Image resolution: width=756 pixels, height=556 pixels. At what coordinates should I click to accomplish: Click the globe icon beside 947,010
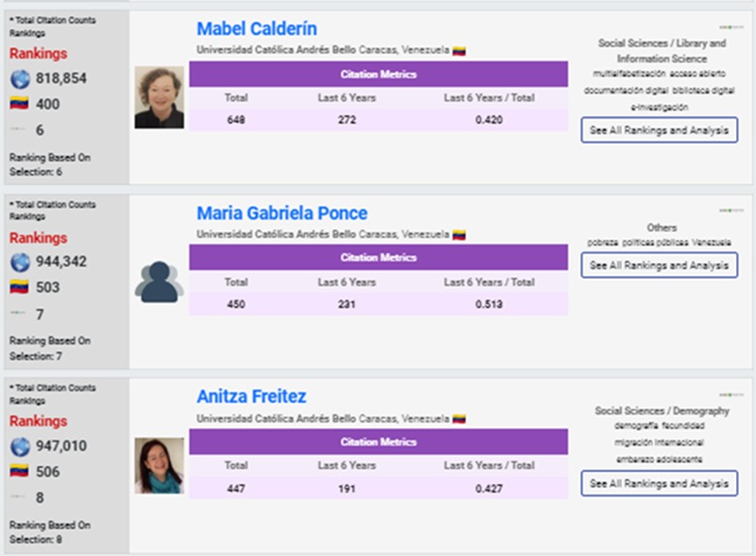click(19, 446)
